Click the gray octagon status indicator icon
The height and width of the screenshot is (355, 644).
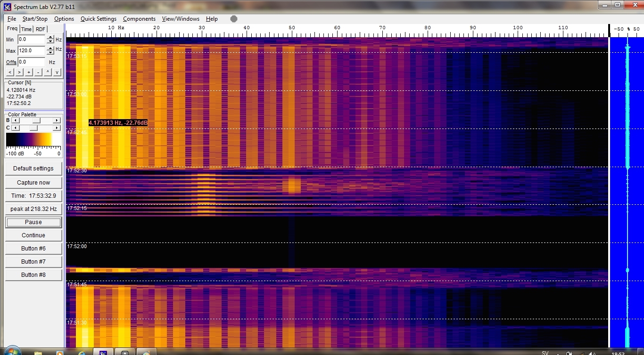234,19
